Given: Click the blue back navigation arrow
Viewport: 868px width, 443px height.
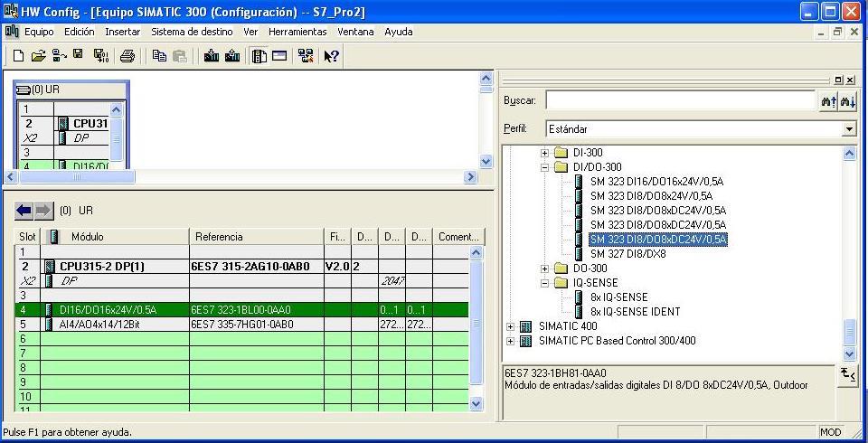Looking at the screenshot, I should point(24,211).
